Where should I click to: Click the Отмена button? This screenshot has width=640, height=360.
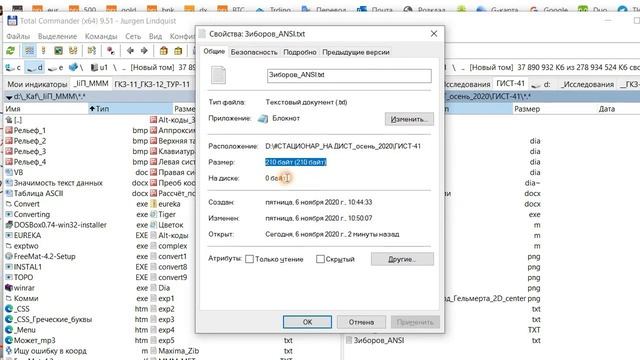coord(361,322)
